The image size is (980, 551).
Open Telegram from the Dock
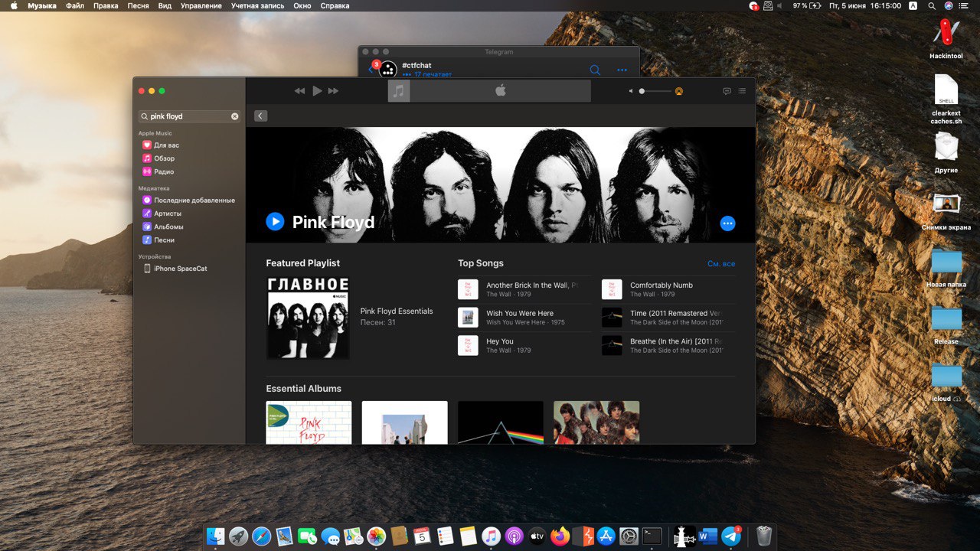[731, 536]
